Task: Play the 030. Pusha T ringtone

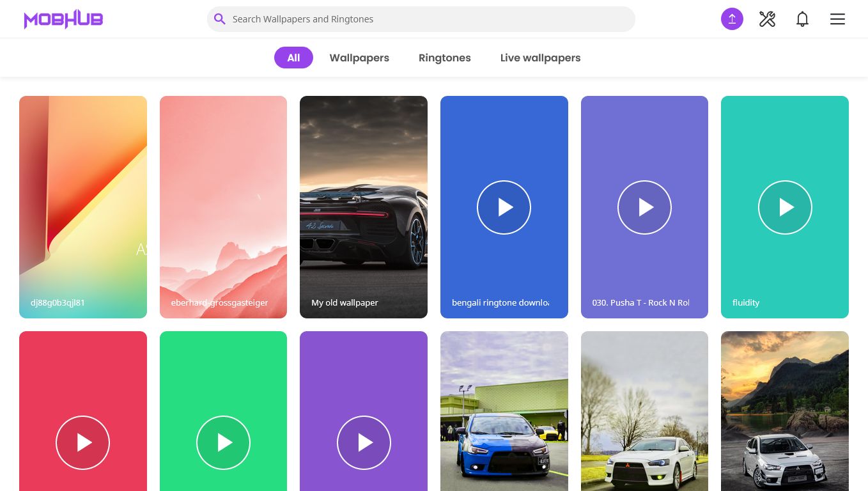Action: (x=644, y=207)
